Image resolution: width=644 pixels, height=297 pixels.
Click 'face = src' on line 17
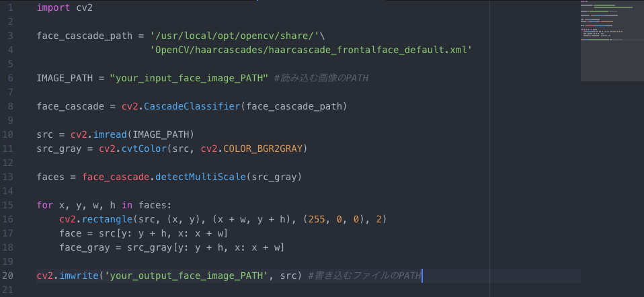(x=87, y=233)
